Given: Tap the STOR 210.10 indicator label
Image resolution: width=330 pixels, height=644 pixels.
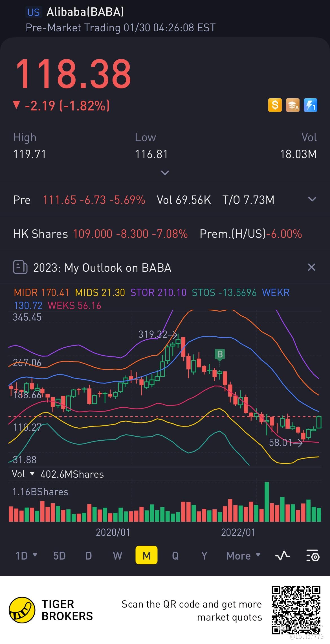Looking at the screenshot, I should [x=159, y=292].
